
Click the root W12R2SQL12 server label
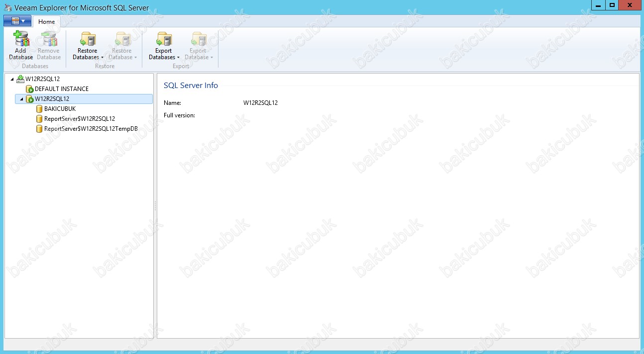(43, 79)
